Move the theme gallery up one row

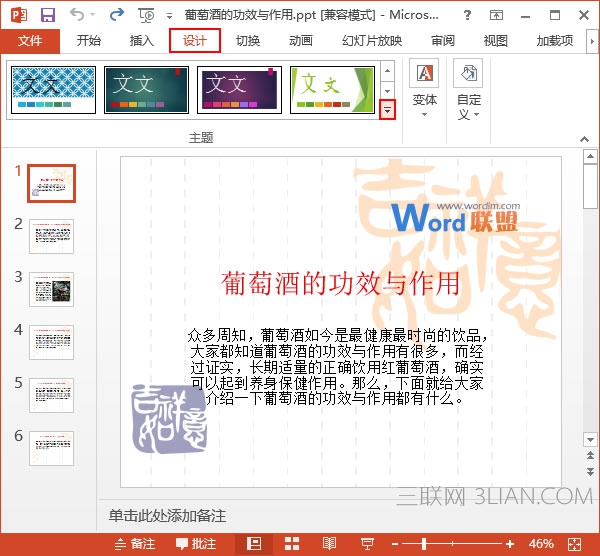pyautogui.click(x=387, y=71)
